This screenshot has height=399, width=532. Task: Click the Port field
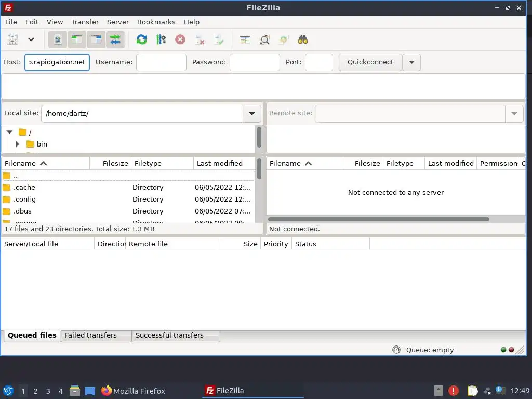(318, 62)
